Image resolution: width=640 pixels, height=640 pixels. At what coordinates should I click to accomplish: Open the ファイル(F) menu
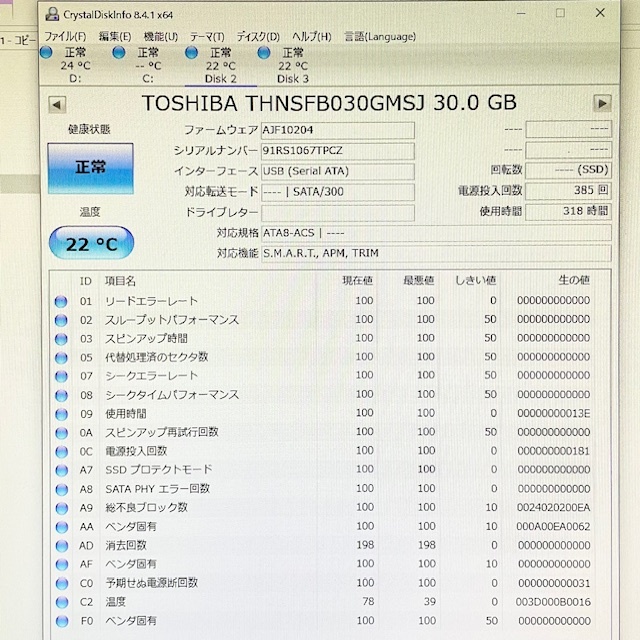point(65,37)
